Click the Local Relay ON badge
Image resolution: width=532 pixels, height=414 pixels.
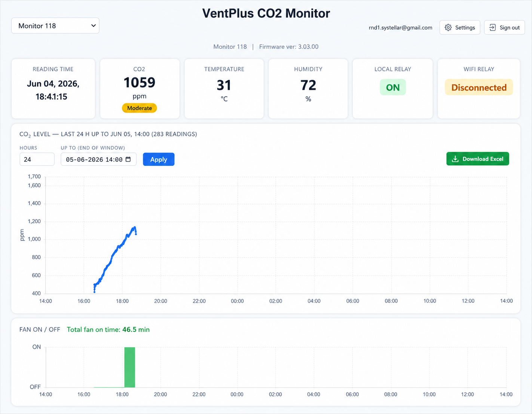[393, 88]
